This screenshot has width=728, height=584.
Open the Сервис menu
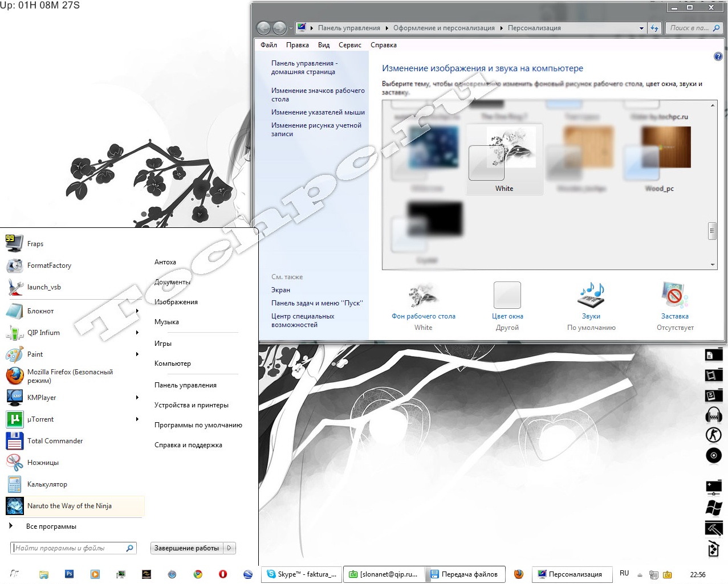(349, 45)
